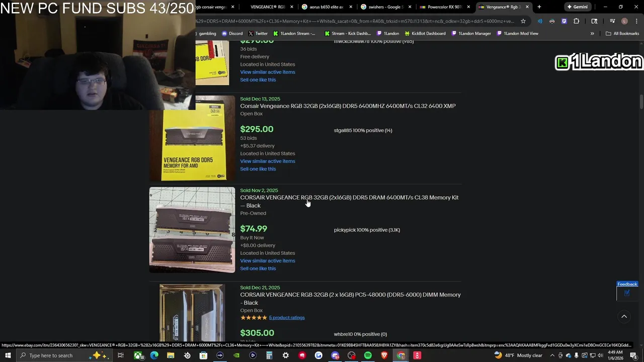
Task: Click View similar active items for $74.99 listing
Action: [x=268, y=261]
